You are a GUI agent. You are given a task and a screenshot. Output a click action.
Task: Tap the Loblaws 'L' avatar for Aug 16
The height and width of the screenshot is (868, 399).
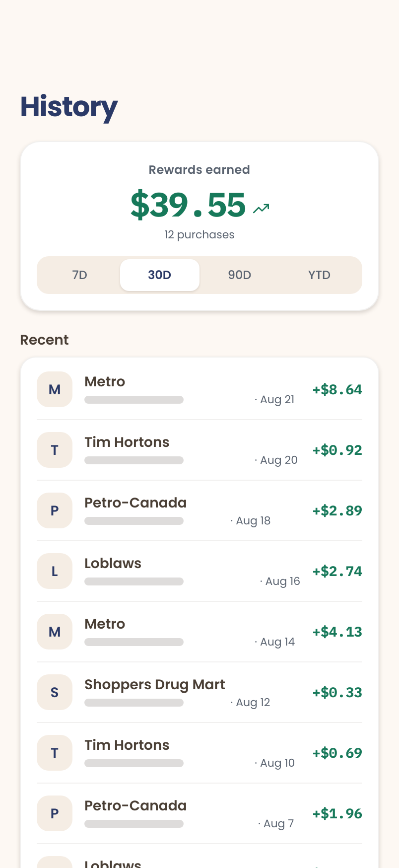point(55,571)
